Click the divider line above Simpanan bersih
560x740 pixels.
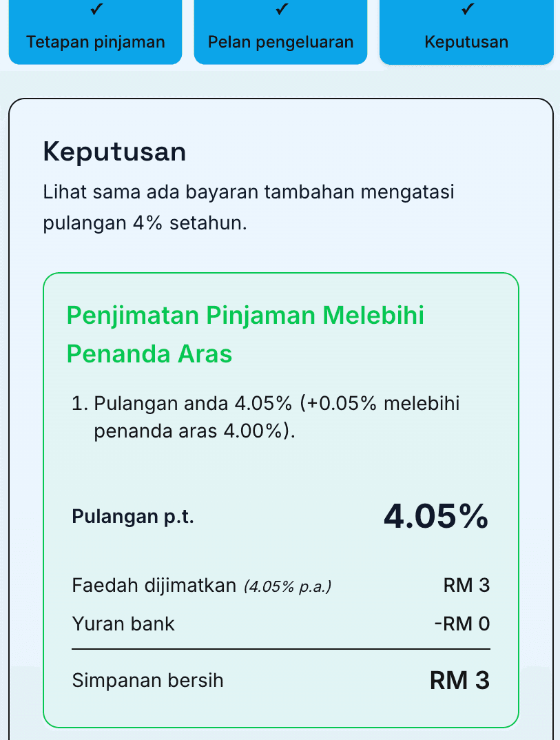[x=281, y=649]
